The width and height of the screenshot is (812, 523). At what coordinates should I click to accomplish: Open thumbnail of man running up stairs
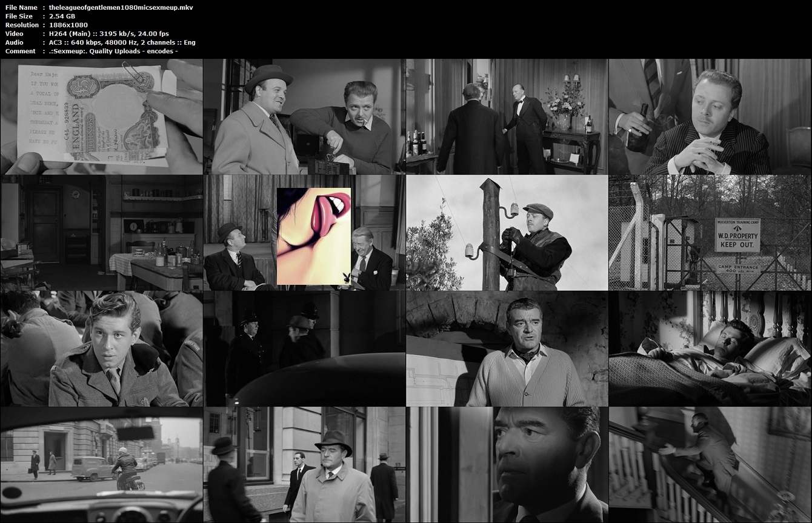pos(710,465)
